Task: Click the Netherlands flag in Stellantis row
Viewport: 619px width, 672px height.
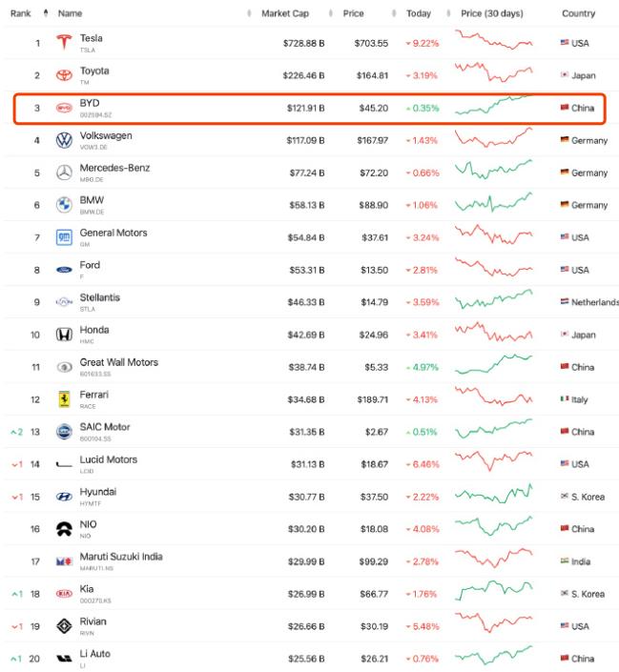Action: pyautogui.click(x=565, y=302)
